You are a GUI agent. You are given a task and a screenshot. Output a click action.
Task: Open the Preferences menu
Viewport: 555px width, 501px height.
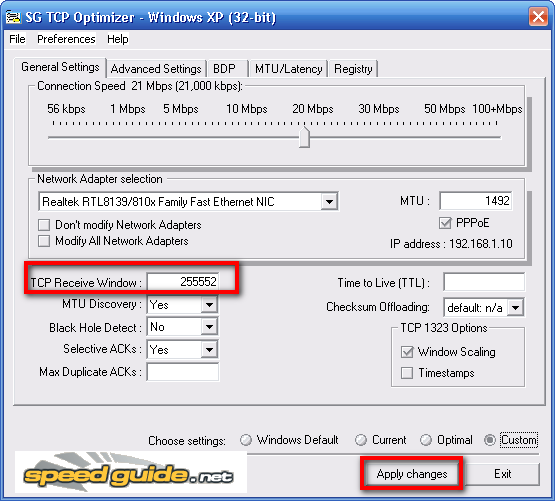[x=66, y=39]
